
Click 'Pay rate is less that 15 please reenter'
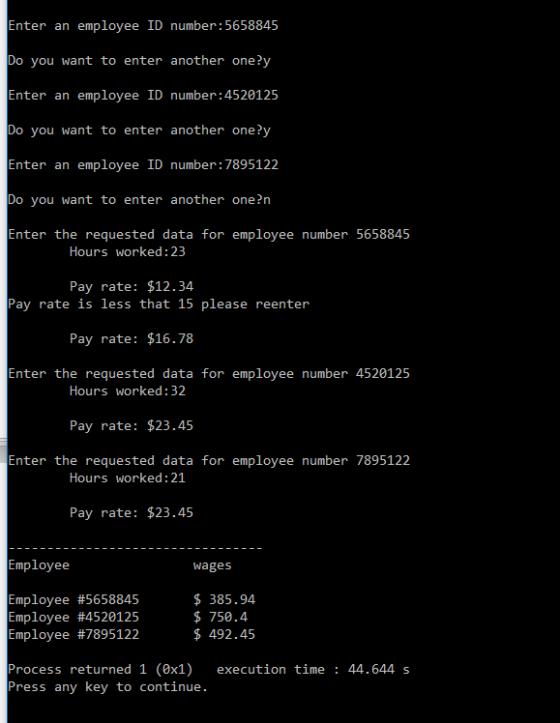tap(159, 304)
